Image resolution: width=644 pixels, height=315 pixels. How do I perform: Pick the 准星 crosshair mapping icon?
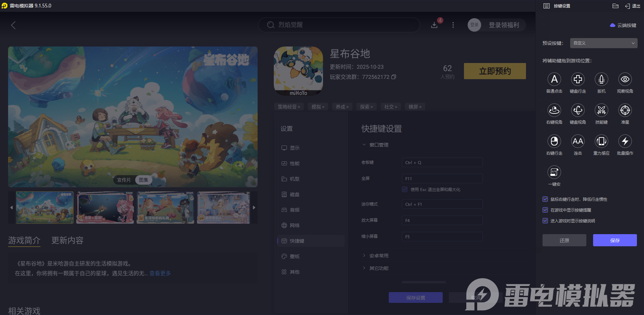(625, 111)
